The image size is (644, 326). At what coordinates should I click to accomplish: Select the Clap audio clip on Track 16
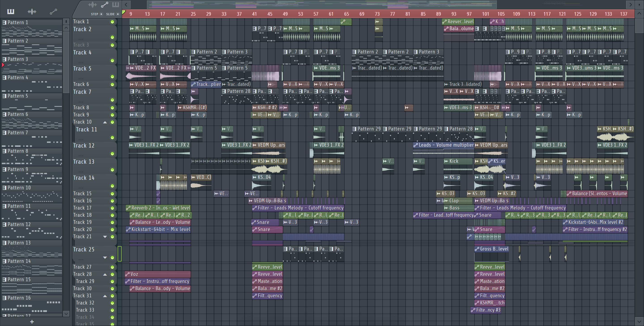coord(458,201)
